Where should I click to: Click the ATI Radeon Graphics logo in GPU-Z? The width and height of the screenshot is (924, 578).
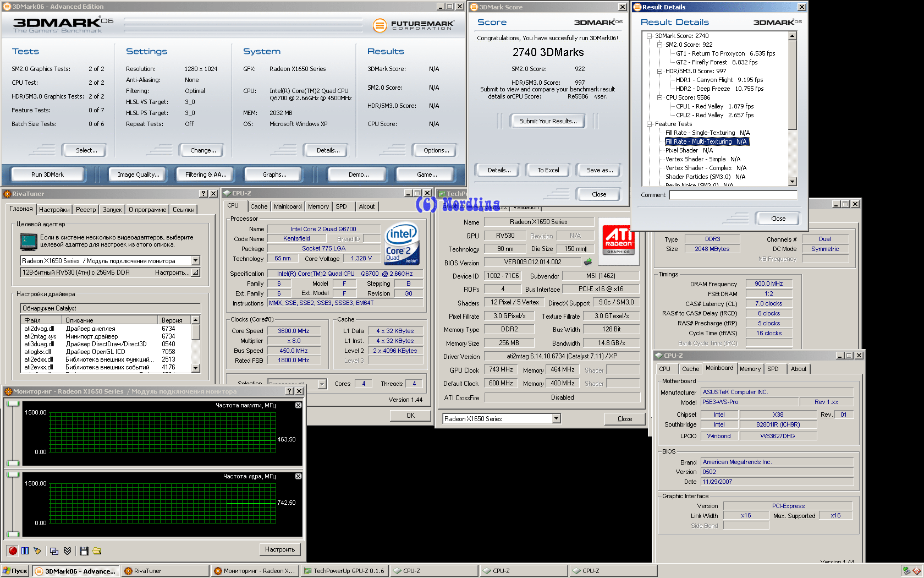[x=619, y=239]
